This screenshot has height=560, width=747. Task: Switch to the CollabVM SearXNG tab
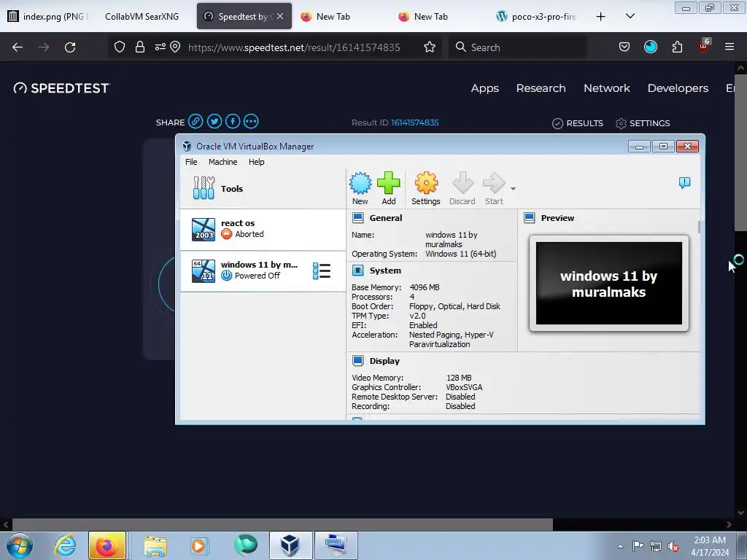142,16
